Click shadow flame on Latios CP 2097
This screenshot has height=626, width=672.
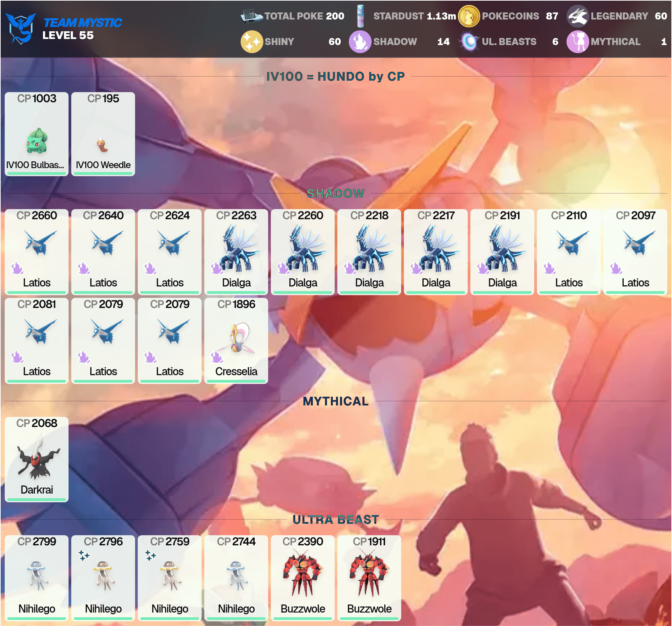pos(616,268)
